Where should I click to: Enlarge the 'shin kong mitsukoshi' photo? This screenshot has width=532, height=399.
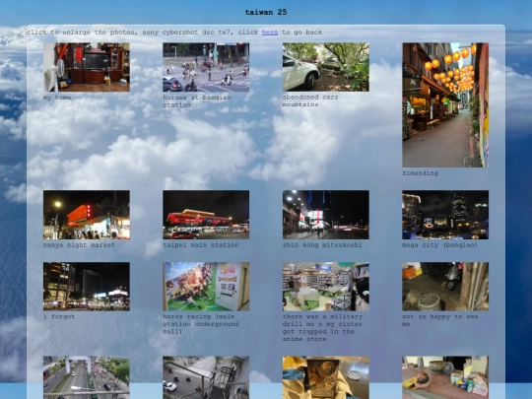click(x=326, y=215)
